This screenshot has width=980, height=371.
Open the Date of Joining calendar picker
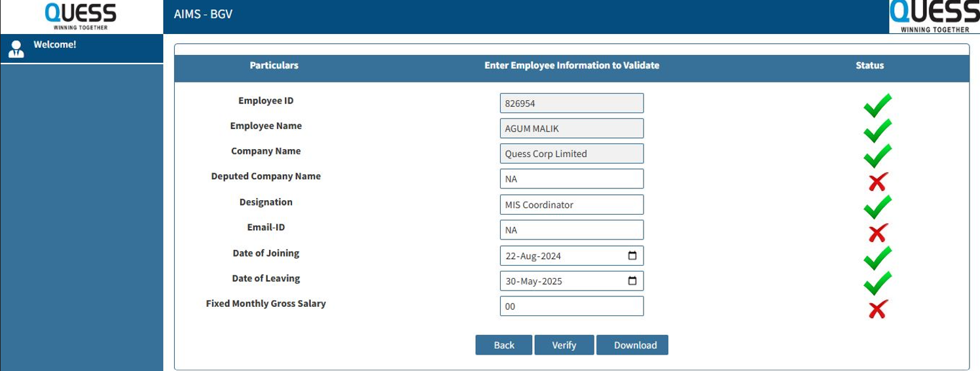pyautogui.click(x=632, y=256)
